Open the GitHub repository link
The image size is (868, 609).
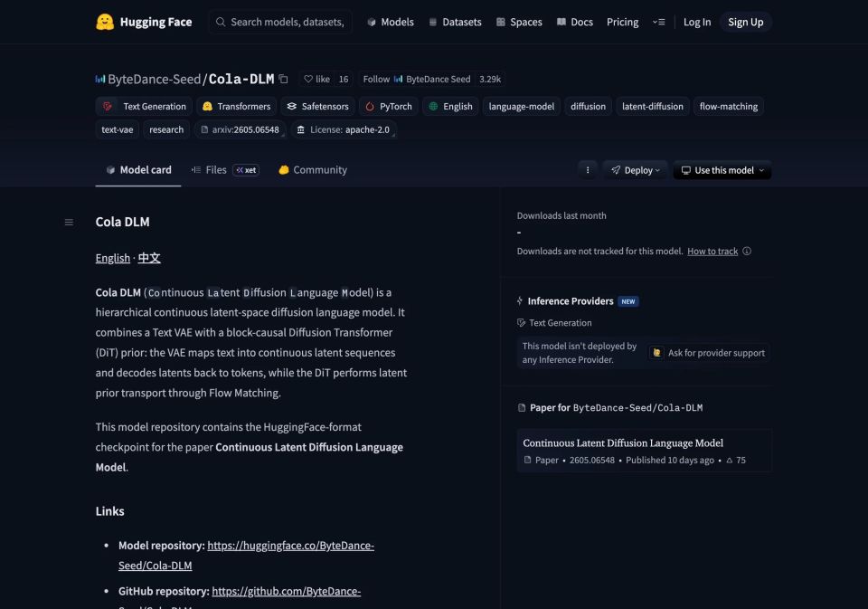[287, 591]
